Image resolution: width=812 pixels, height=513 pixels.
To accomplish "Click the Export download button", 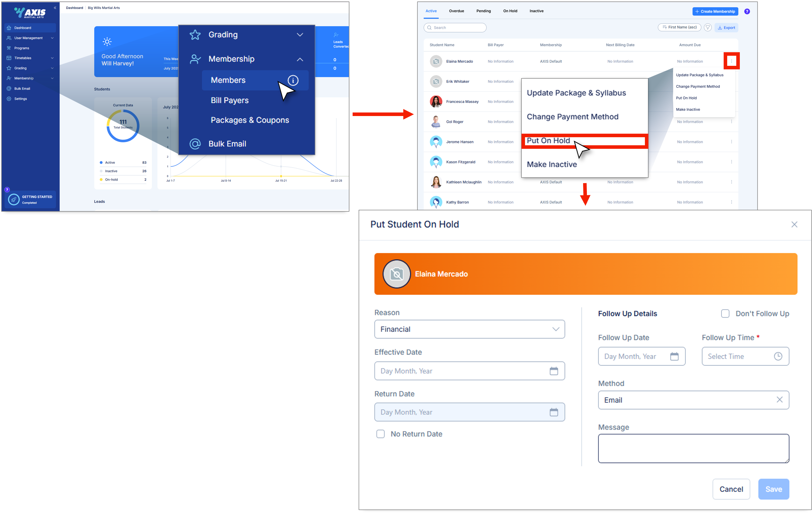I will pyautogui.click(x=726, y=28).
